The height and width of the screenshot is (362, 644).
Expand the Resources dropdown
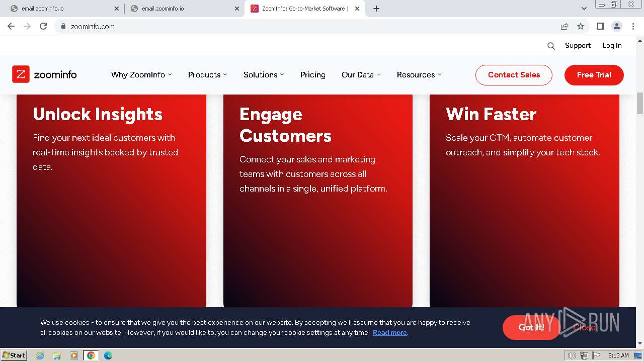[419, 74]
